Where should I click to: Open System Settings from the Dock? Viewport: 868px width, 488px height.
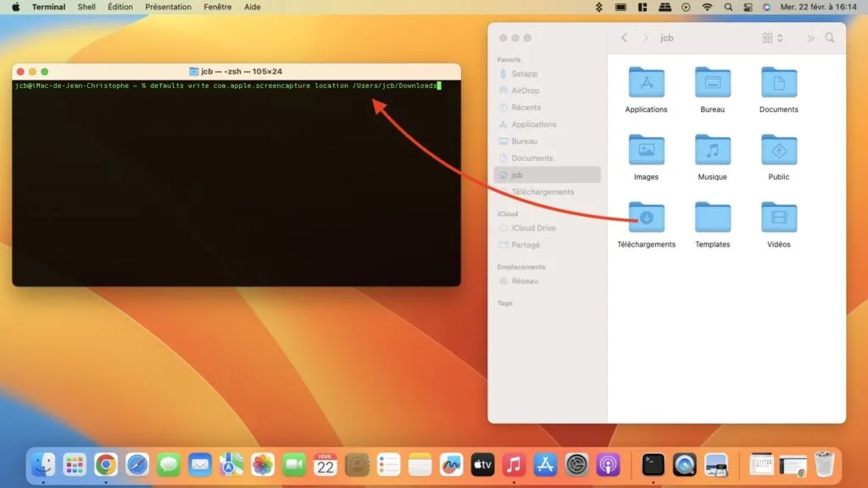tap(576, 464)
